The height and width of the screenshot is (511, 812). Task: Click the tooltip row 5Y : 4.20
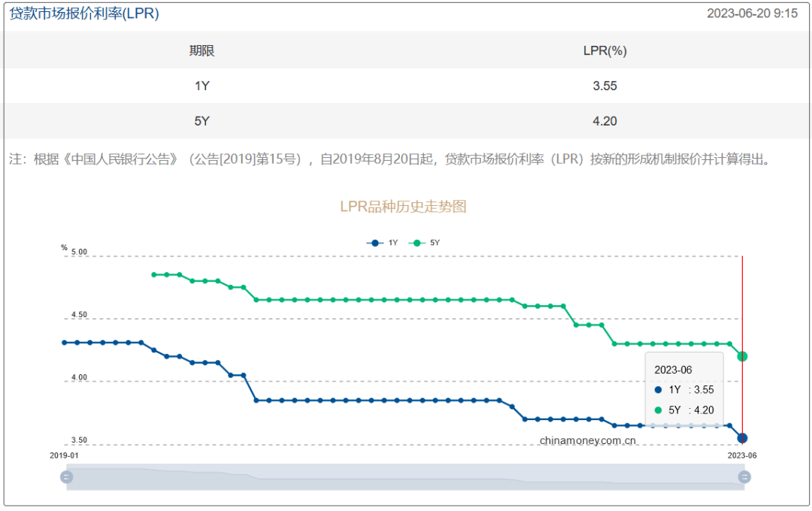(x=684, y=410)
